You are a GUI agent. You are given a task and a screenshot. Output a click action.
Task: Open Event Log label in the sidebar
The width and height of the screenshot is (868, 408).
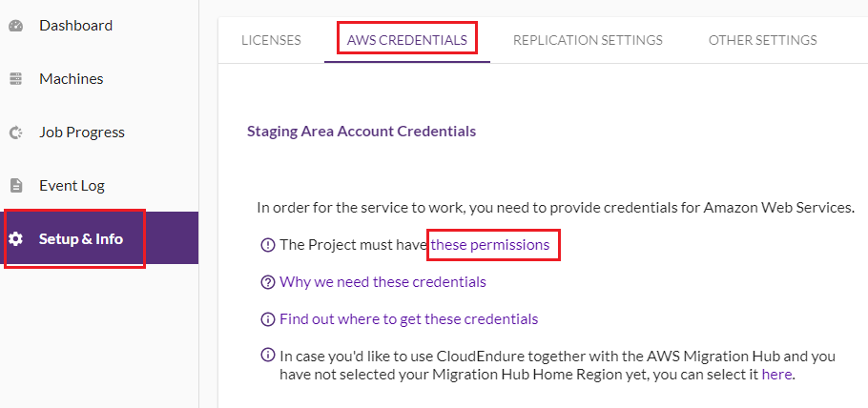pos(72,186)
